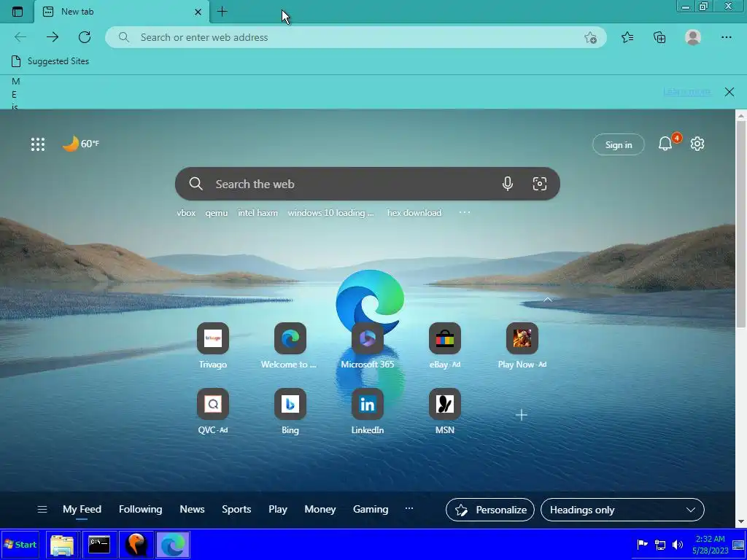Show more search suggestions ellipsis
This screenshot has width=747, height=560.
point(465,212)
